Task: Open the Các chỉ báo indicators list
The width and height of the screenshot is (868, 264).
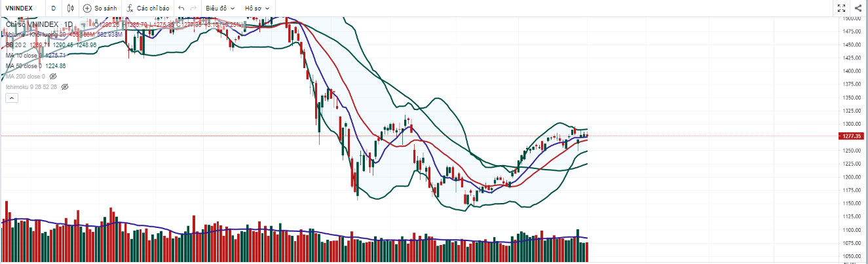Action: [x=148, y=9]
